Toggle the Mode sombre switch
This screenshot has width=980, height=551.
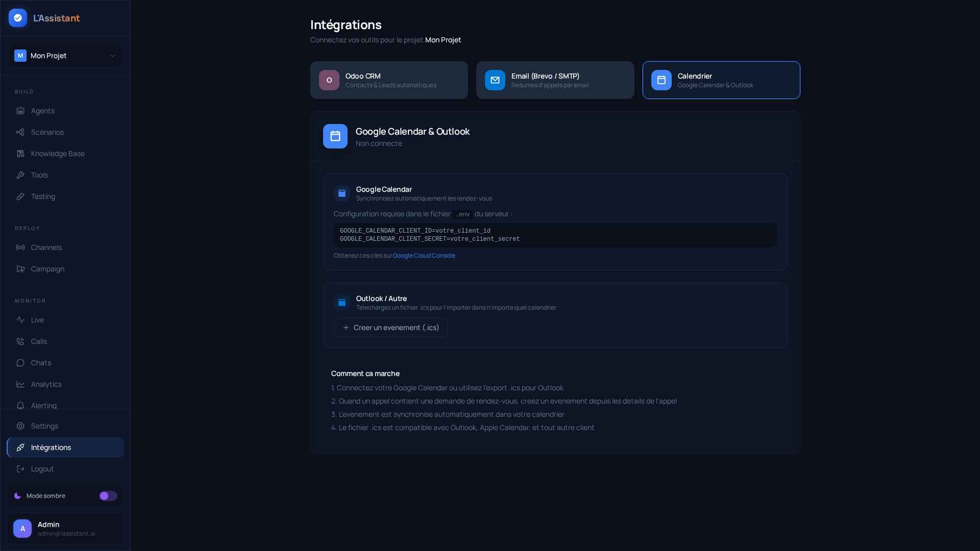point(108,496)
